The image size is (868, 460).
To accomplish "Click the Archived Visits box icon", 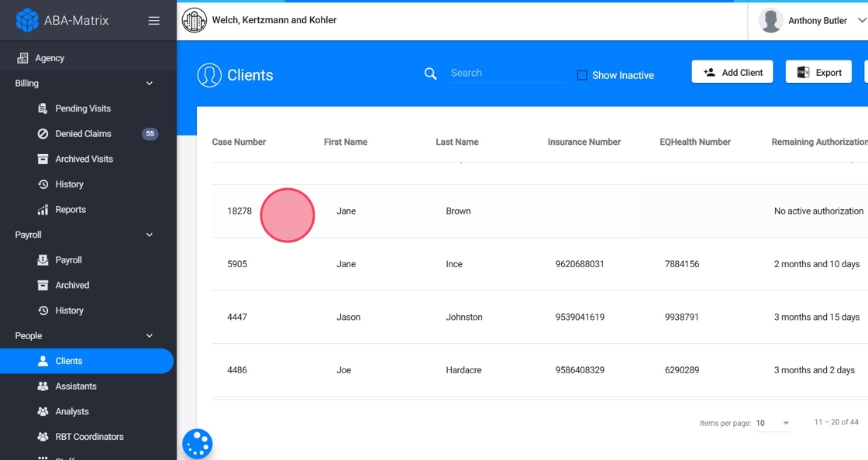I will tap(43, 160).
